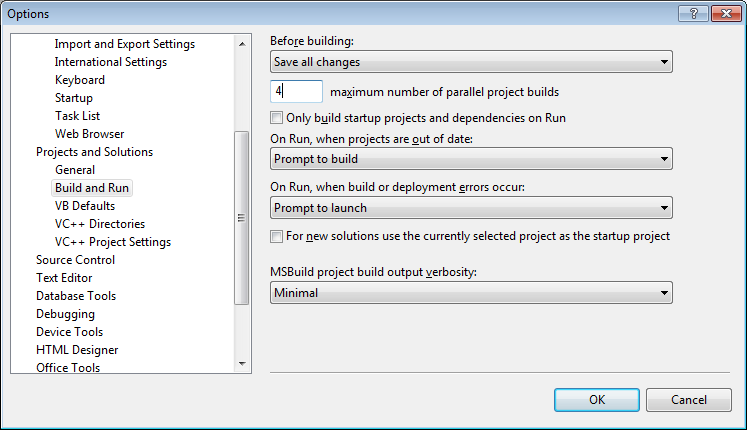Viewport: 747px width, 430px height.
Task: Click the parallel project builds number field
Action: [297, 92]
